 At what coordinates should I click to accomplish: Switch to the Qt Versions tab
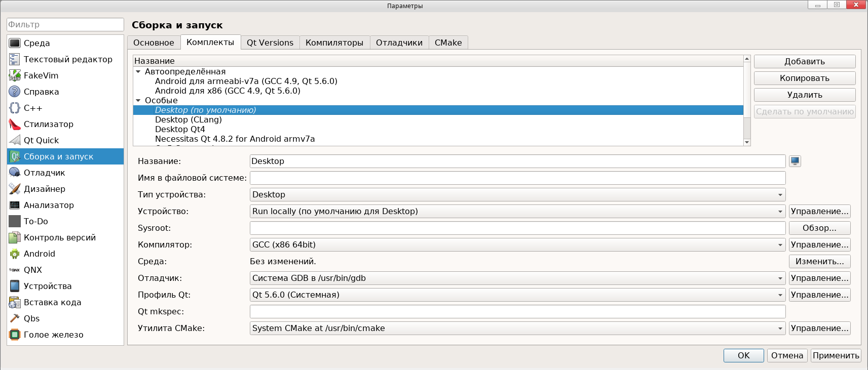pos(270,43)
